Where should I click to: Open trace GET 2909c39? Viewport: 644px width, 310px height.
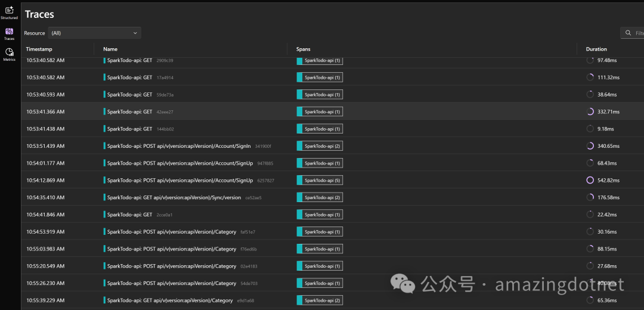(138, 60)
